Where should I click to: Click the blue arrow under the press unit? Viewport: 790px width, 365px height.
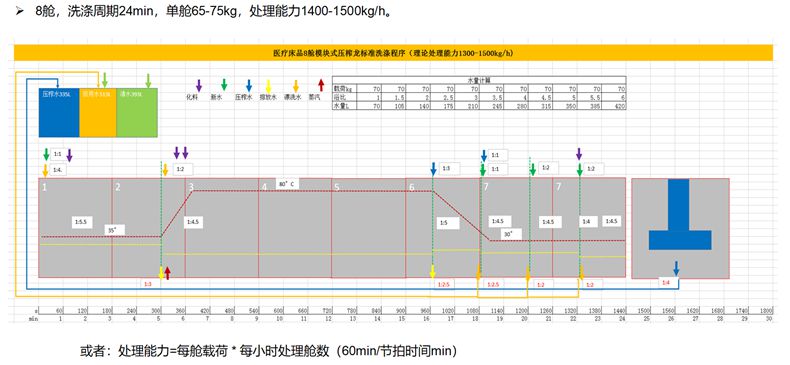(x=676, y=268)
